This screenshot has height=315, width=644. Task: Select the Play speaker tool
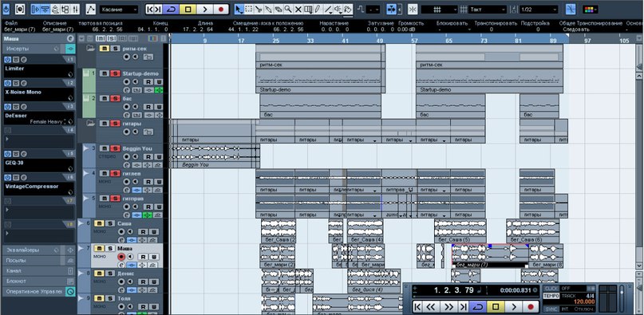click(x=338, y=9)
